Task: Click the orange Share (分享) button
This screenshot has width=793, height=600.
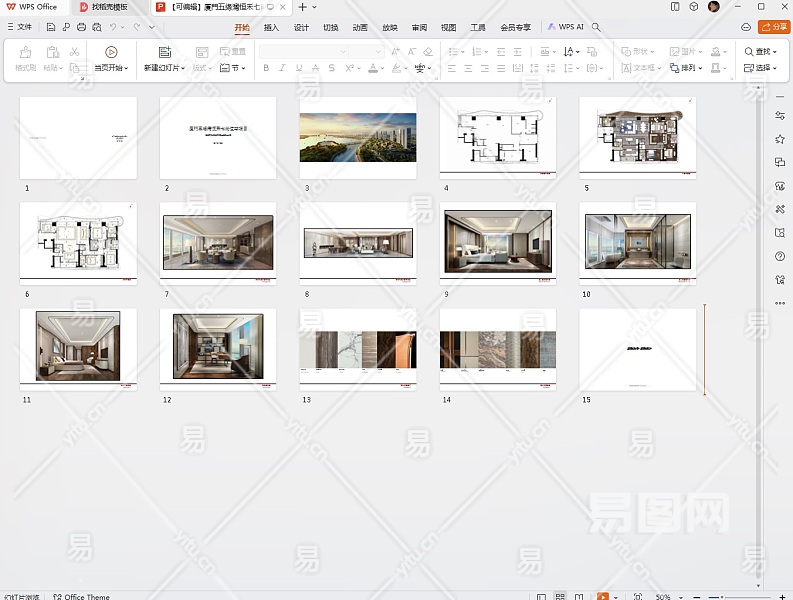Action: [774, 27]
